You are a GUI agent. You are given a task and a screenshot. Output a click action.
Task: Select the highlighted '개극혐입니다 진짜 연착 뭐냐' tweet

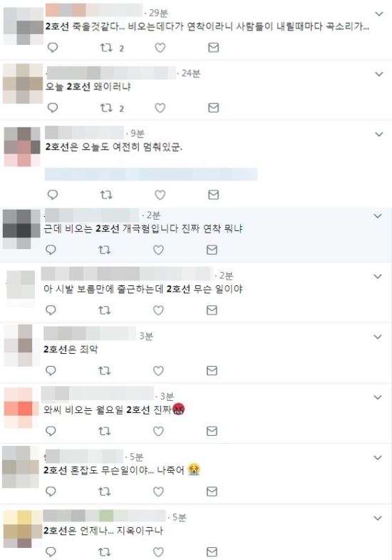tap(196, 235)
